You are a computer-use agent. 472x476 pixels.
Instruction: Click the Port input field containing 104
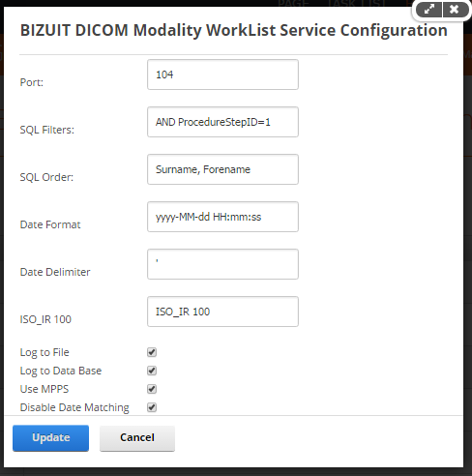click(222, 74)
